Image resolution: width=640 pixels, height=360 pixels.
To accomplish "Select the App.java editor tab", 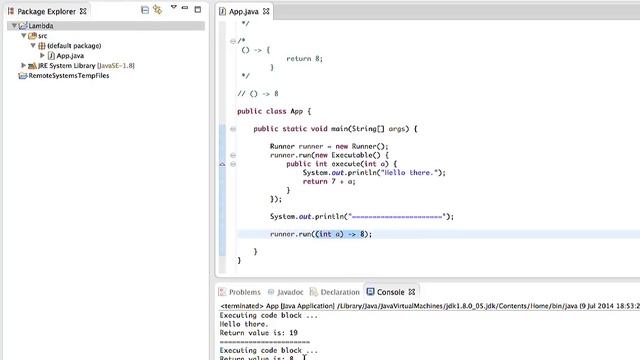I will pyautogui.click(x=243, y=11).
